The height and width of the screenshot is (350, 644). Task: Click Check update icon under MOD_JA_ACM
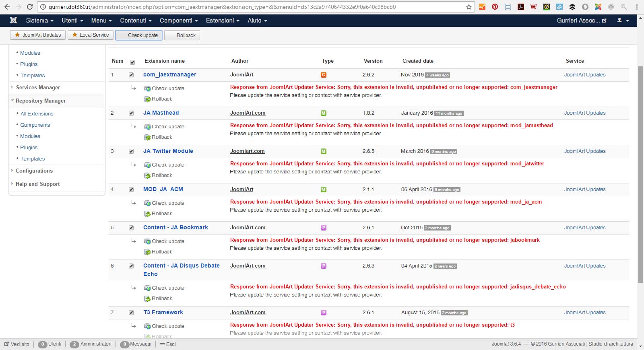[147, 203]
